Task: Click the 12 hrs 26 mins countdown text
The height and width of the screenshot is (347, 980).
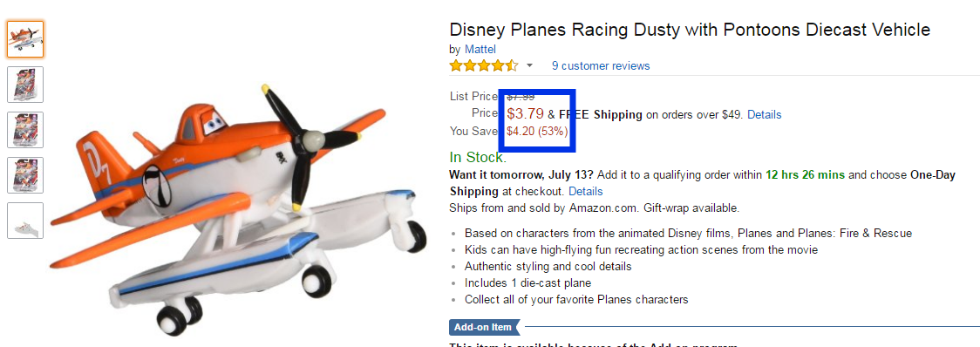Action: [x=805, y=175]
